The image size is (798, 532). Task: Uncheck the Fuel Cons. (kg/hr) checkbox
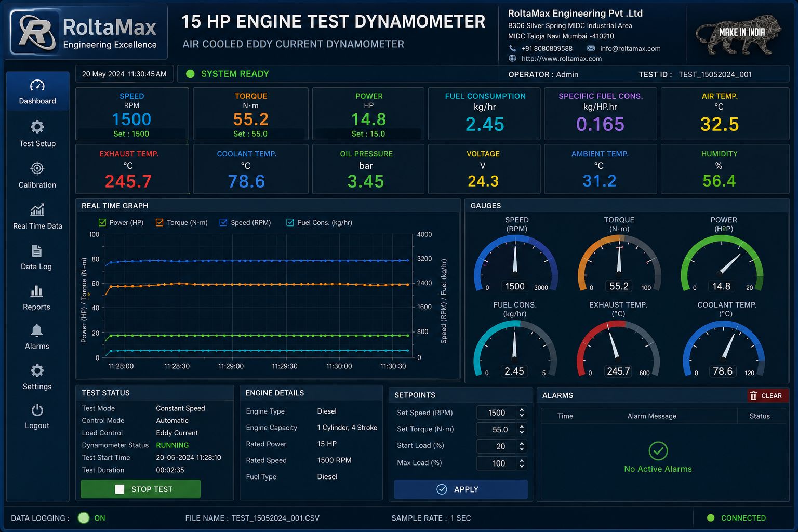point(290,222)
